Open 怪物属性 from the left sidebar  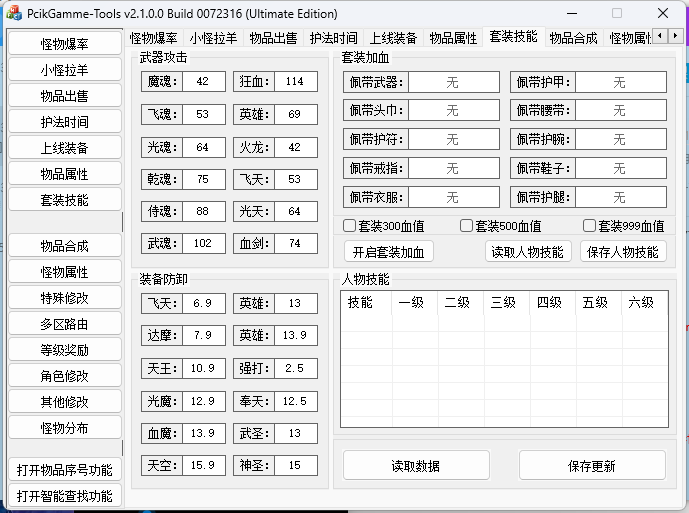pos(65,271)
